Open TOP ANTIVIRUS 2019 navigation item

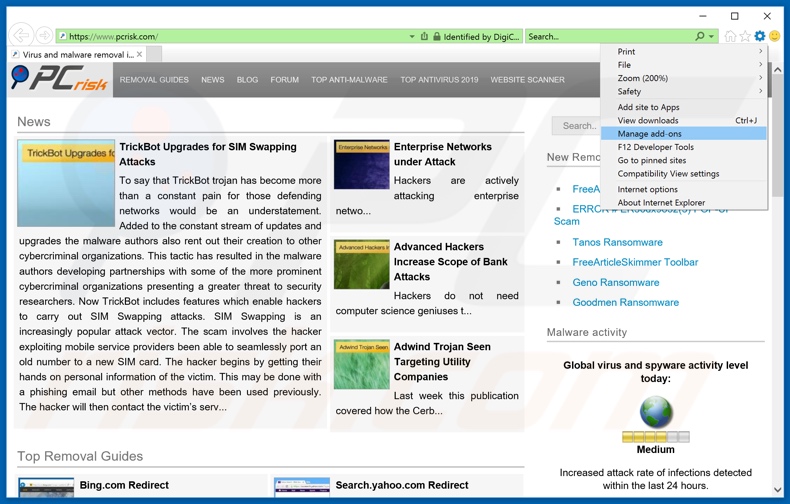tap(439, 80)
